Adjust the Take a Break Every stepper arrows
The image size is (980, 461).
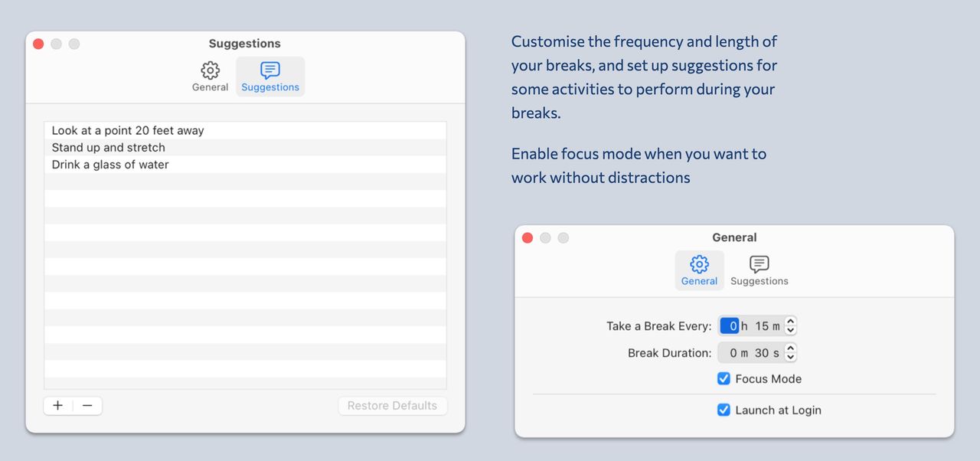[791, 326]
